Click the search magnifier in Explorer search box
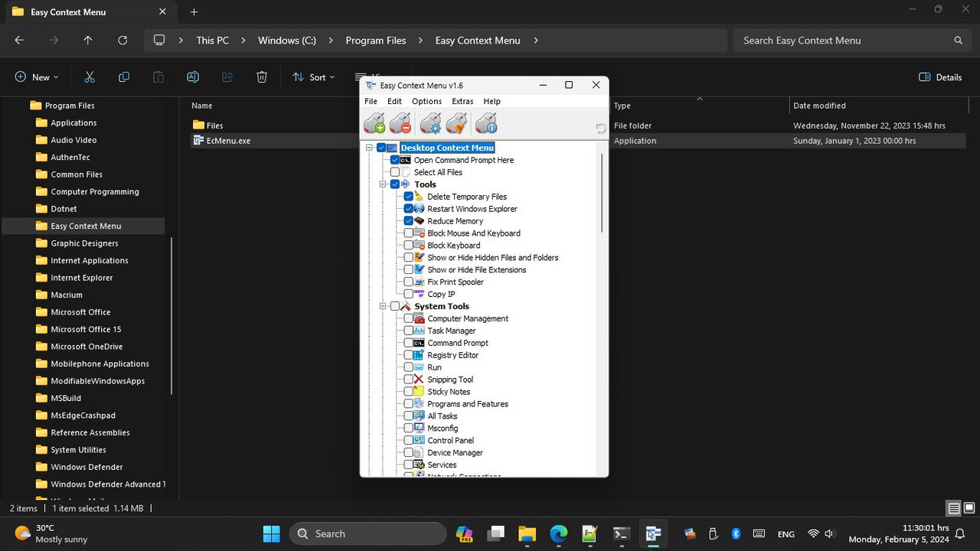The image size is (980, 551). point(959,41)
